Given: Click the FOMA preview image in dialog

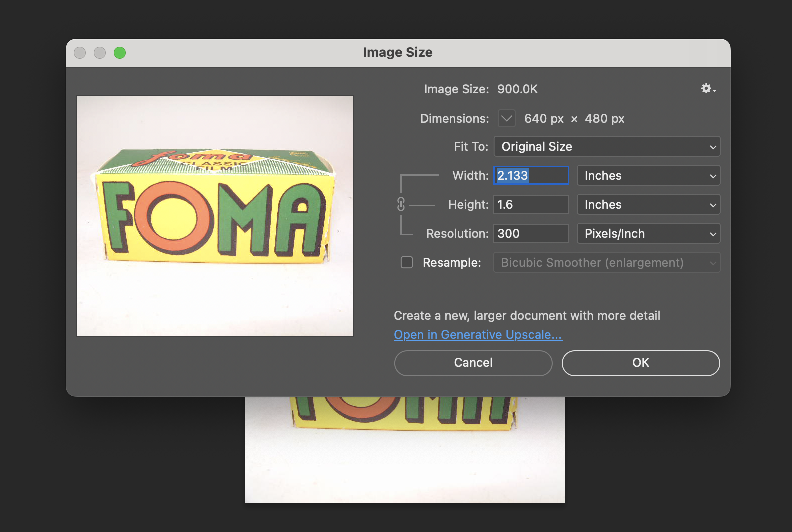Looking at the screenshot, I should pos(215,216).
